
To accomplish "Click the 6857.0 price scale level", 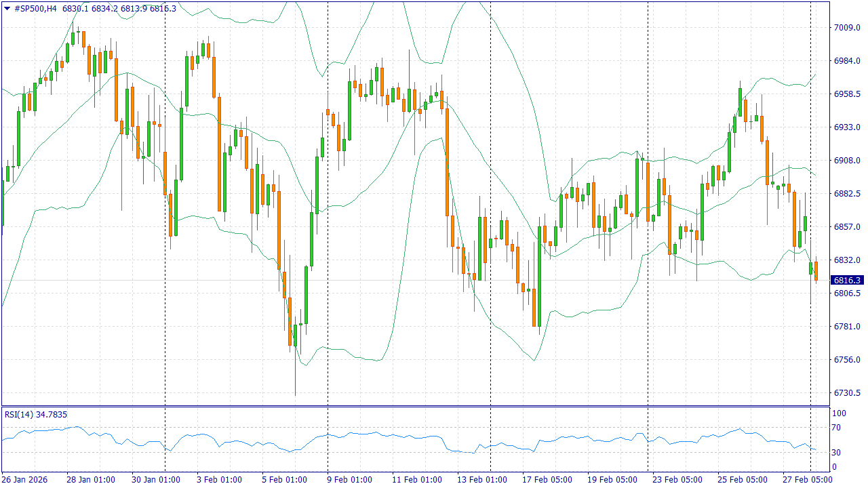I will tap(847, 227).
